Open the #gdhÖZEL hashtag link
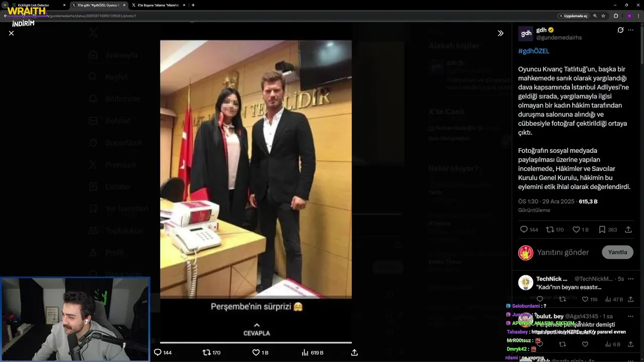The height and width of the screenshot is (362, 644). click(x=534, y=51)
